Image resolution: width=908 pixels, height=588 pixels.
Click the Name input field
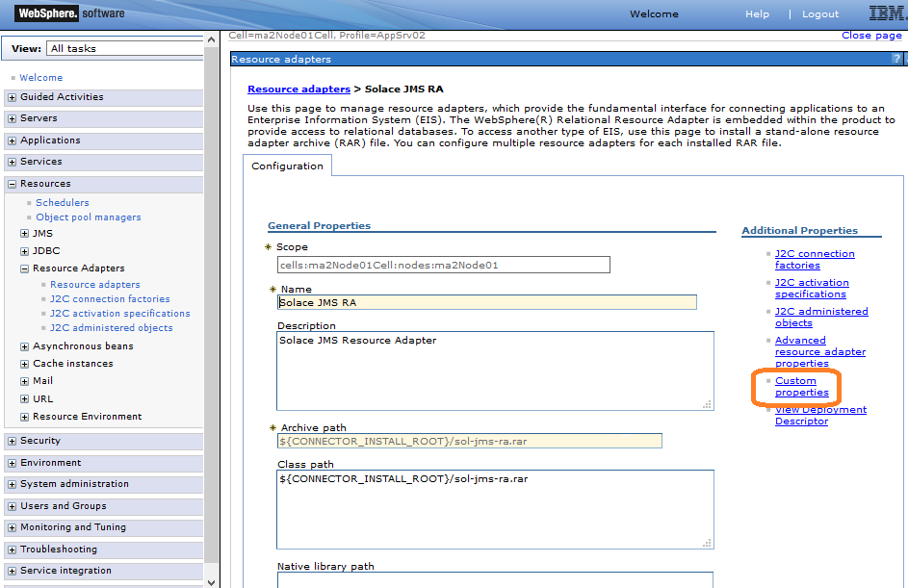(486, 302)
